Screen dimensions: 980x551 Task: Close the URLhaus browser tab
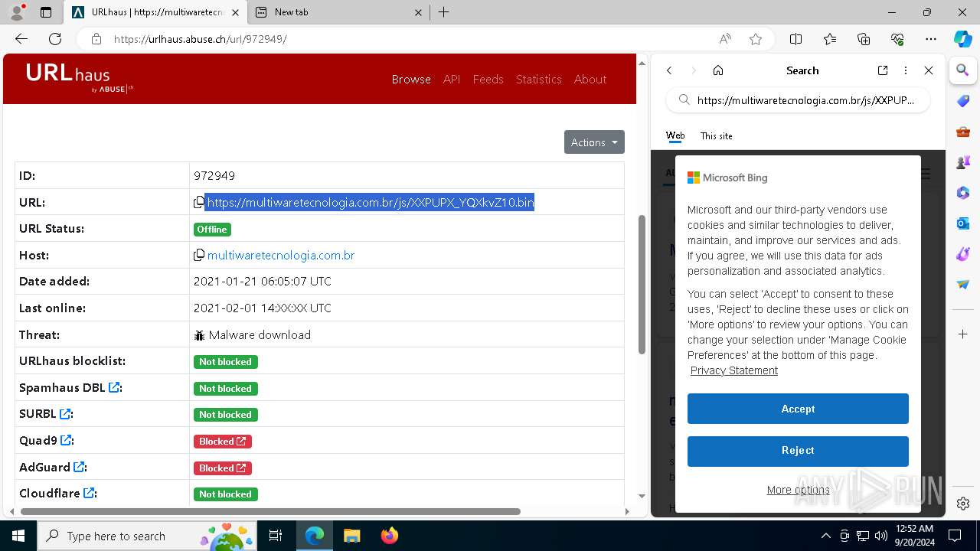click(x=234, y=12)
